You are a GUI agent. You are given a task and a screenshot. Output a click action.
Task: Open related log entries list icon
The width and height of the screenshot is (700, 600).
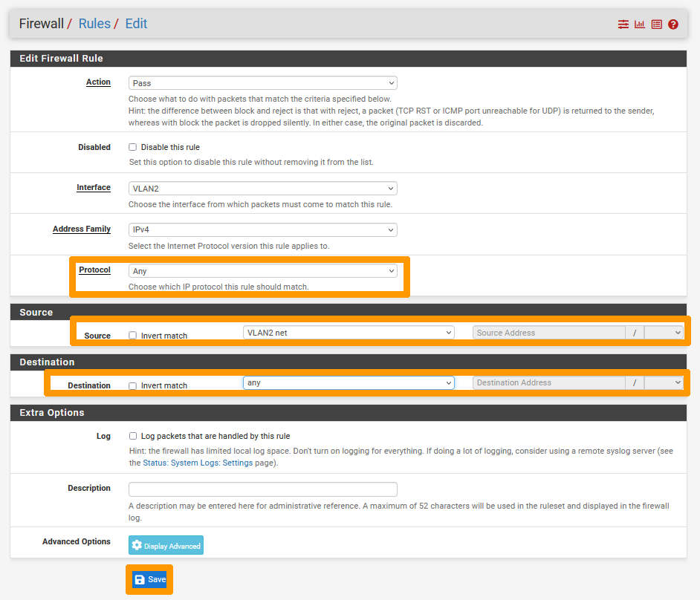[656, 25]
